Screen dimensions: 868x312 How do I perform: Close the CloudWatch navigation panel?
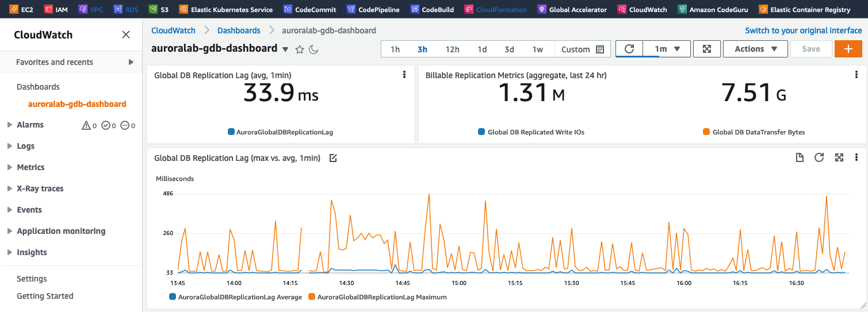click(x=126, y=35)
